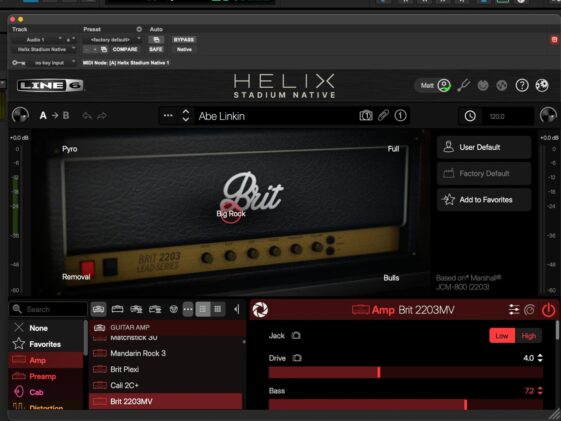Toggle the amp block power button

click(548, 310)
